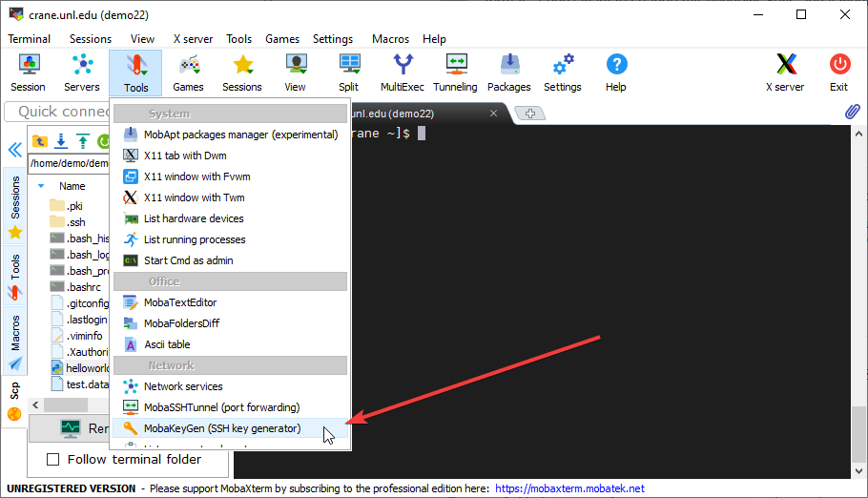Open the Help menu in menu bar
868x498 pixels.
[434, 39]
